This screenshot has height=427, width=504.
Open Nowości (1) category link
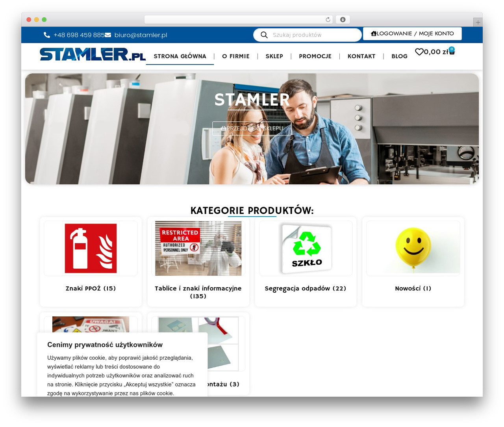(413, 288)
